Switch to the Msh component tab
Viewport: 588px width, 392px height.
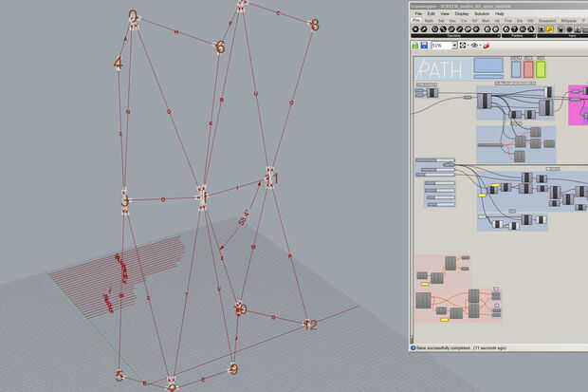pos(486,21)
